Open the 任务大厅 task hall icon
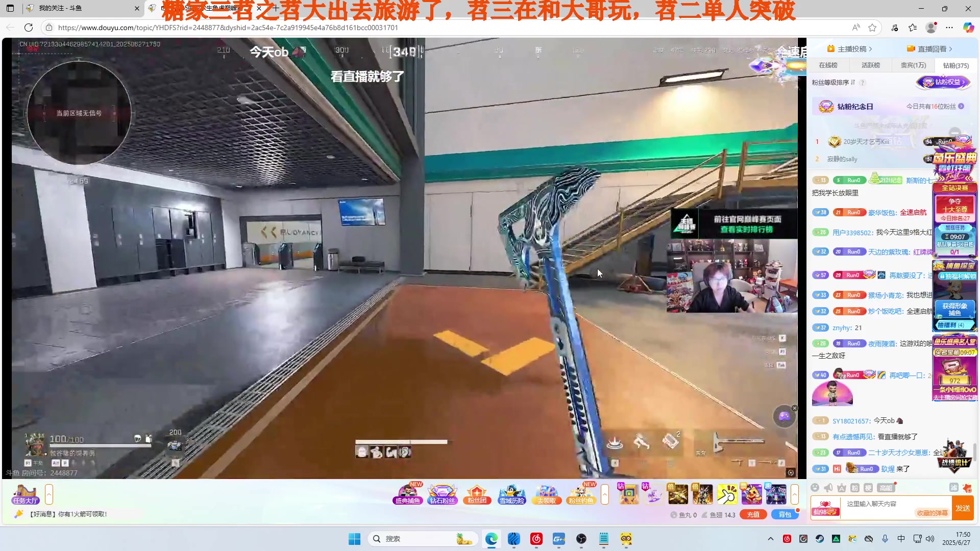The image size is (980, 551). pos(26,494)
